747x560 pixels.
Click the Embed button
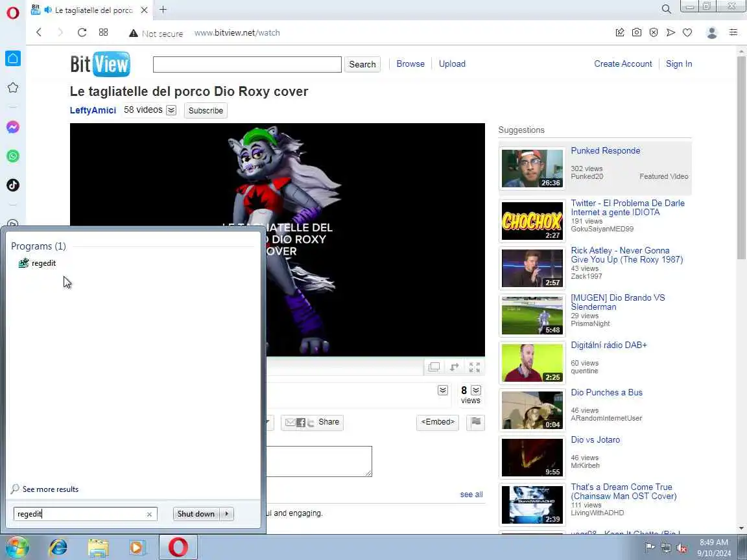click(x=437, y=422)
